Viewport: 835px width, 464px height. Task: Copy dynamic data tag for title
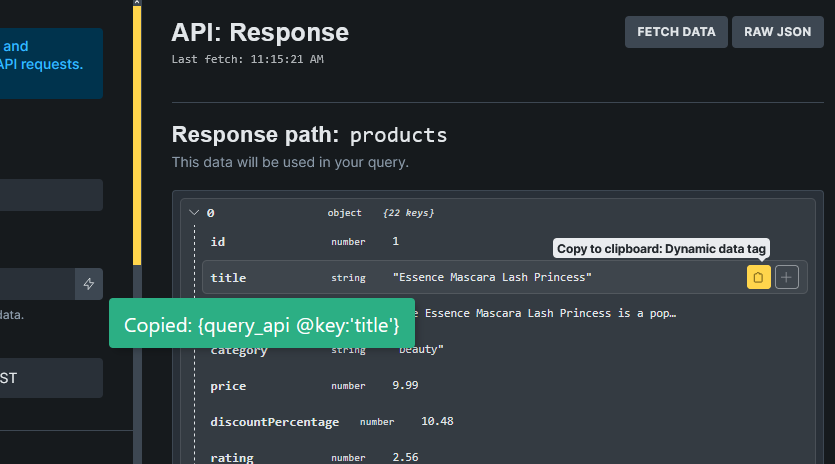pos(758,277)
